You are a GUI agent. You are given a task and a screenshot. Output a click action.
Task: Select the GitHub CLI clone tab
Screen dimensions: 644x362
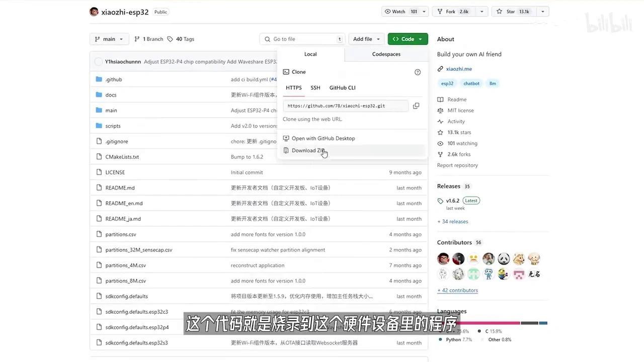pyautogui.click(x=343, y=88)
